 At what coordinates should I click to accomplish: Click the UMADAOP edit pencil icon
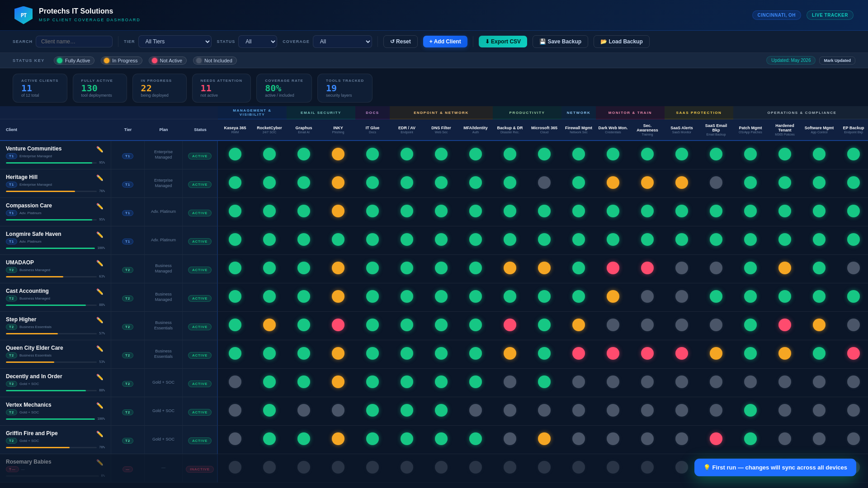click(99, 263)
